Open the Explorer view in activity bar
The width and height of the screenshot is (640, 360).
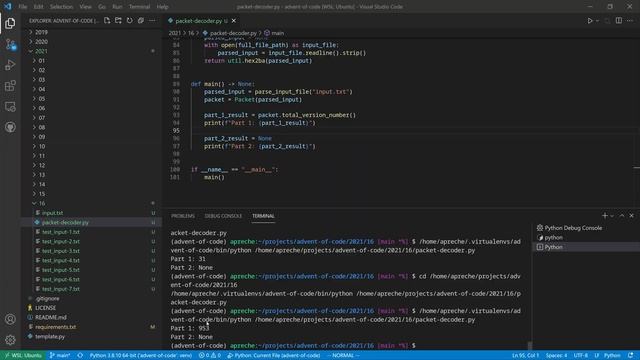coord(10,23)
